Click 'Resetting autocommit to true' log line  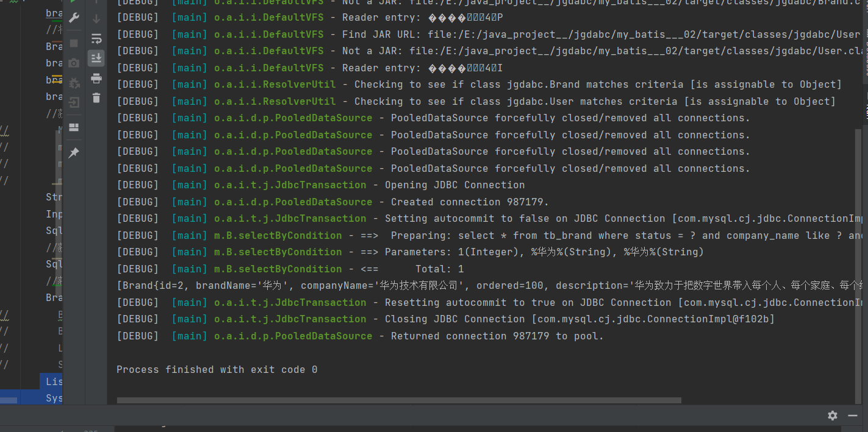[x=490, y=302]
